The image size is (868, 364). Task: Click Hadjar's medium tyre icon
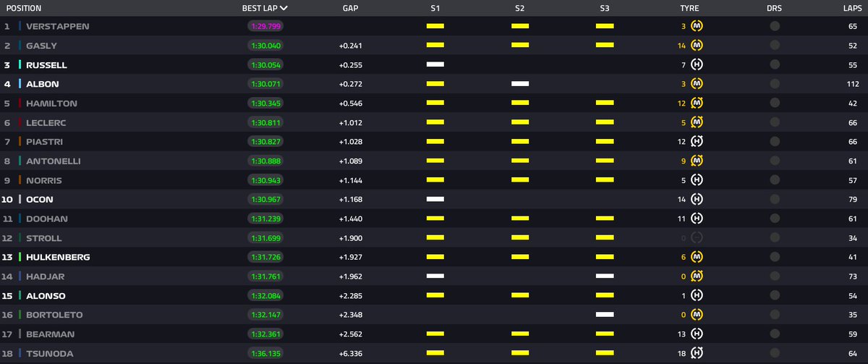click(x=697, y=276)
